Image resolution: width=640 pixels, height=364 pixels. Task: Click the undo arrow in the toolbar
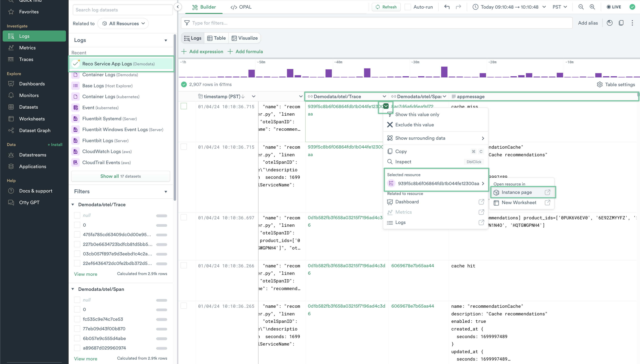[447, 7]
